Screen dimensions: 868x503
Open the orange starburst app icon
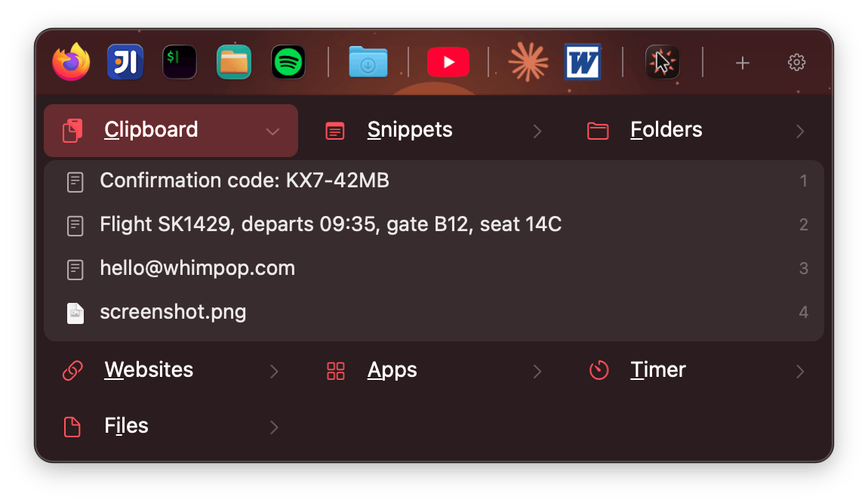(528, 62)
